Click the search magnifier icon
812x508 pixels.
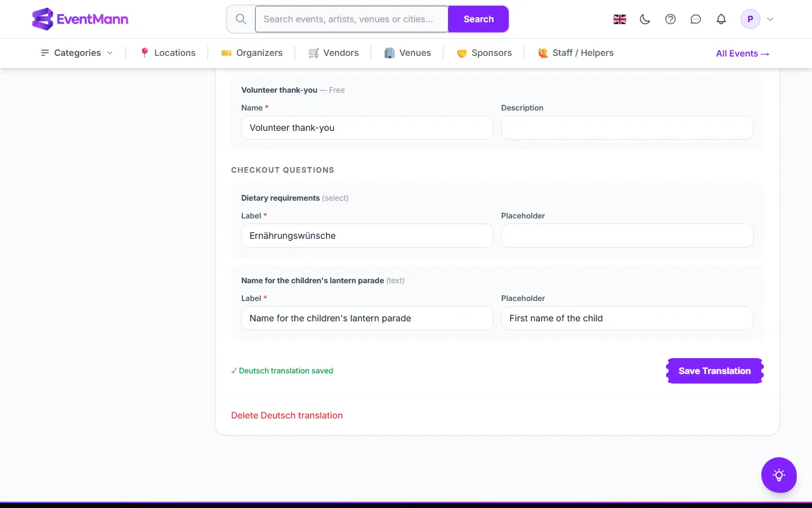coord(241,19)
